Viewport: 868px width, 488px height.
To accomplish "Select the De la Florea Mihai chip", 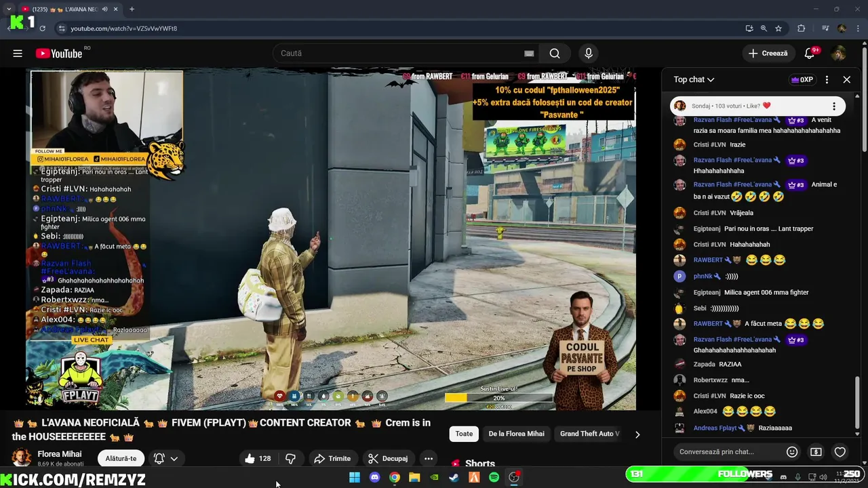I will coord(517,434).
